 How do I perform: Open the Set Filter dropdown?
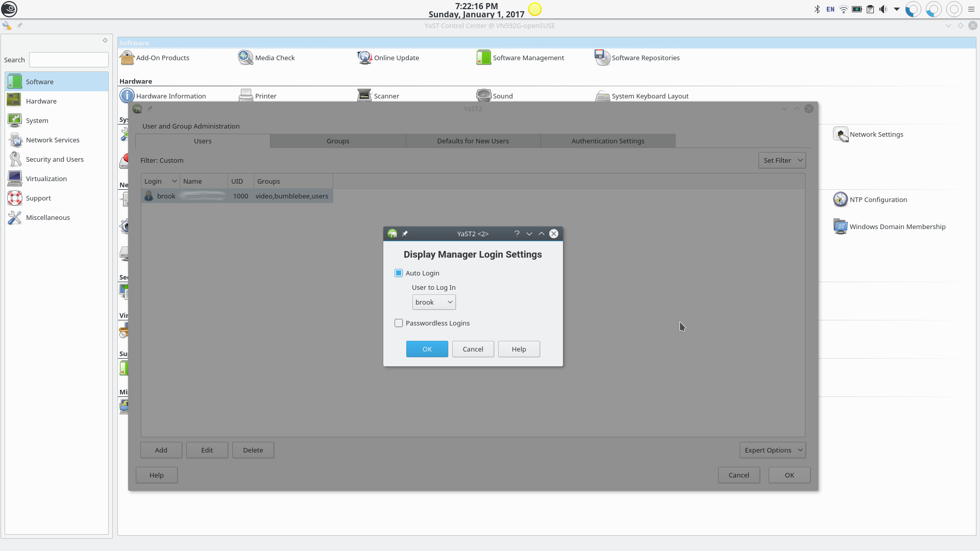[782, 160]
